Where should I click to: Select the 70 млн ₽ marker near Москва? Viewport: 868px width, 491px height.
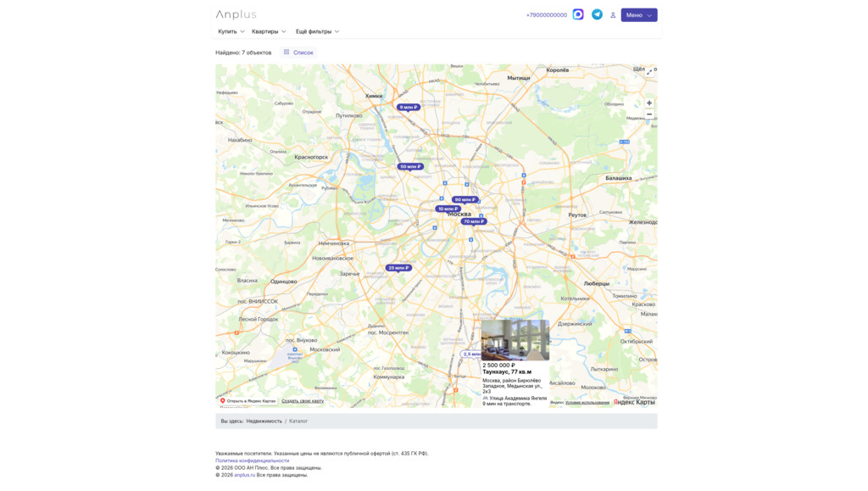coord(474,221)
